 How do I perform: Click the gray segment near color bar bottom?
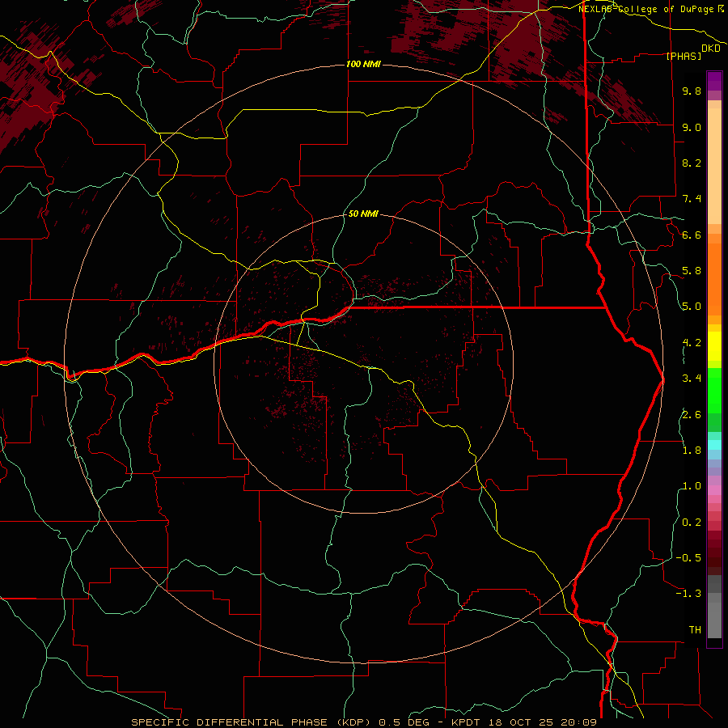pos(714,620)
